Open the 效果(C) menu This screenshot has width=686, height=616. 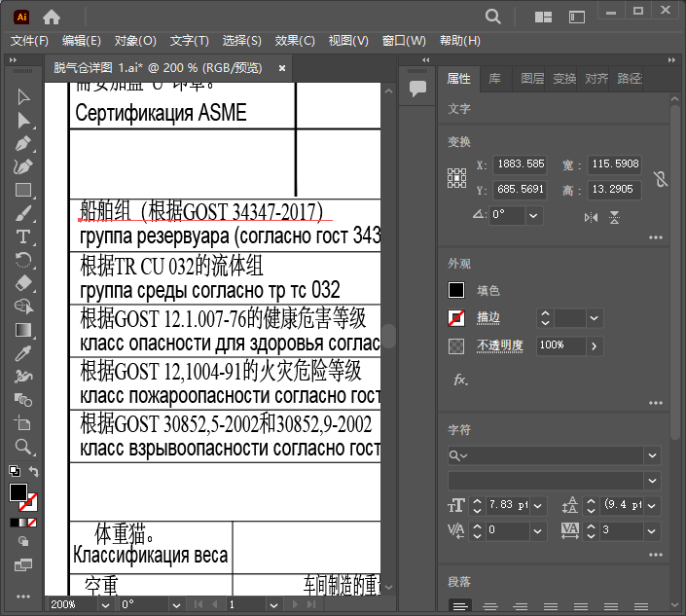295,41
